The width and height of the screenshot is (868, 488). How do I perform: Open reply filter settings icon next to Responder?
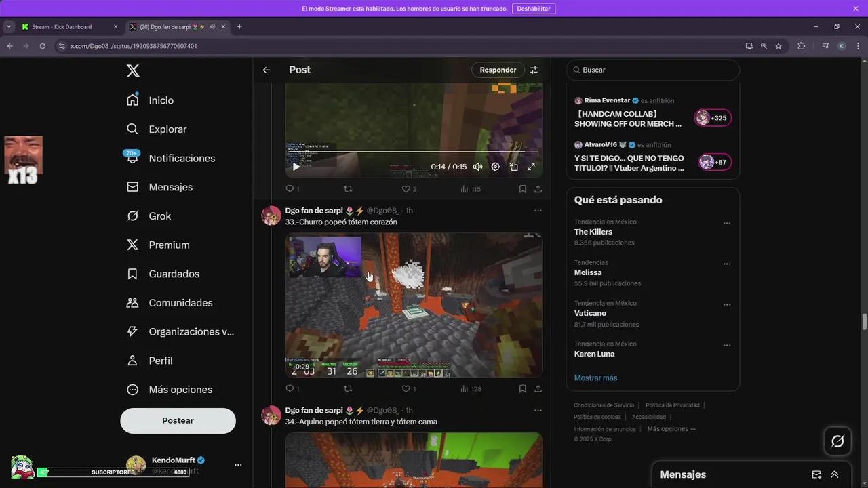pyautogui.click(x=534, y=70)
